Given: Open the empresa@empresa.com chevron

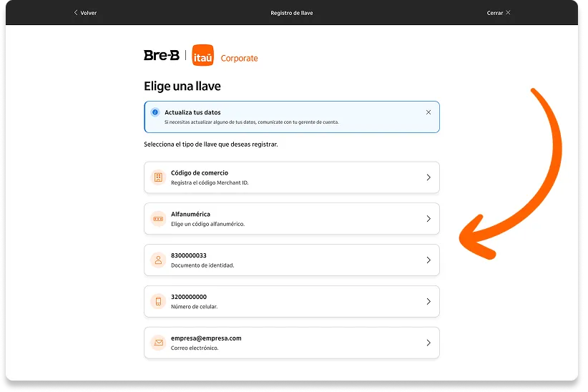Looking at the screenshot, I should pyautogui.click(x=428, y=343).
